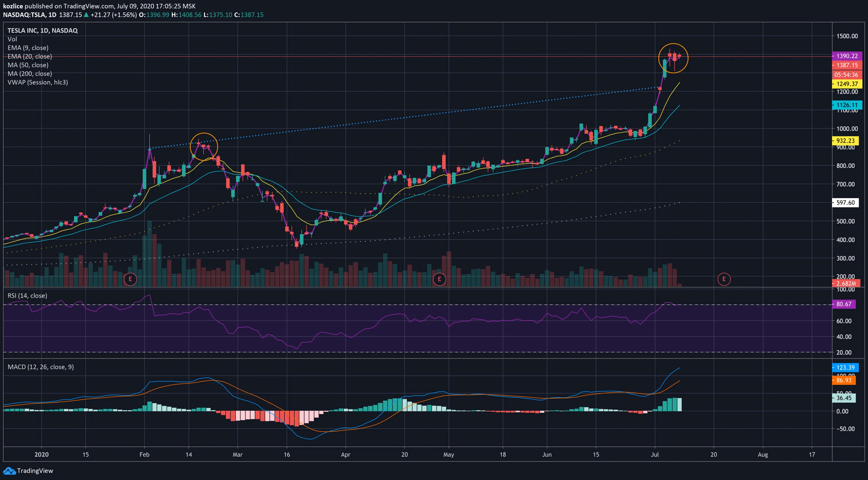868x480 pixels.
Task: Click the 1500.00 price axis label
Action: (847, 36)
